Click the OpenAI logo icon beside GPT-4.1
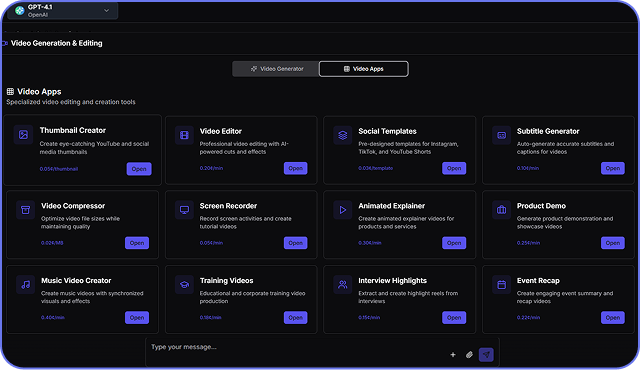Screen dimensions: 640x370 [19, 11]
